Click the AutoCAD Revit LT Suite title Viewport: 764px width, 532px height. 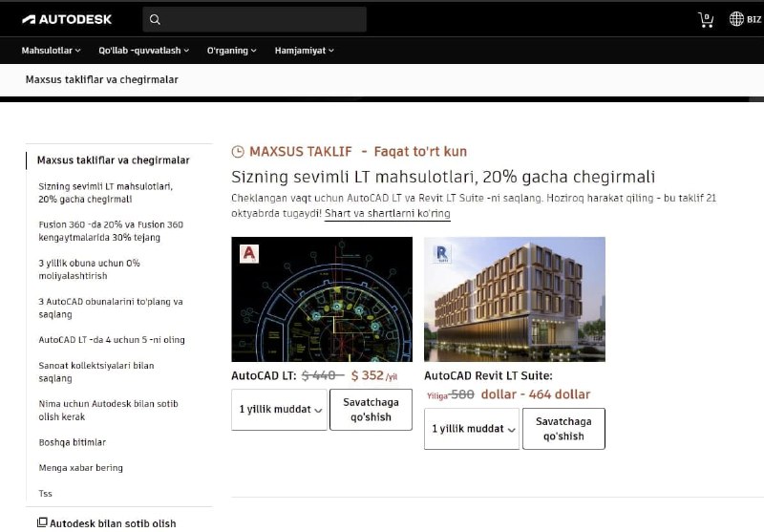tap(488, 375)
